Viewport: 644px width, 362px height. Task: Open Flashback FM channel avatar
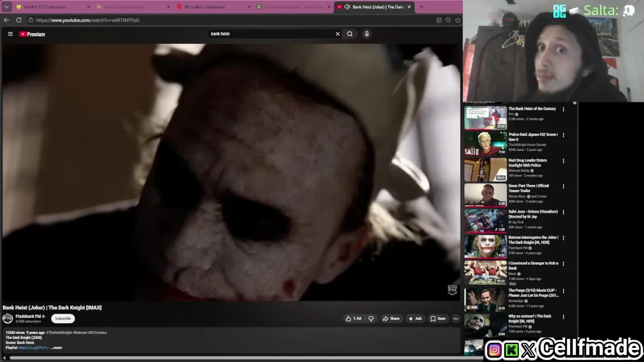tap(8, 318)
